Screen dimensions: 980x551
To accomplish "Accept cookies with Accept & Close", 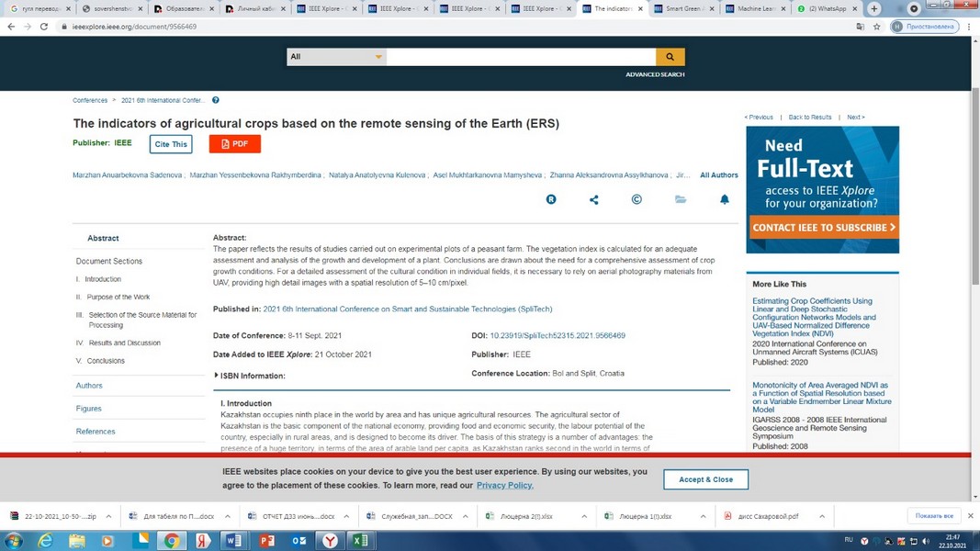I will (705, 479).
